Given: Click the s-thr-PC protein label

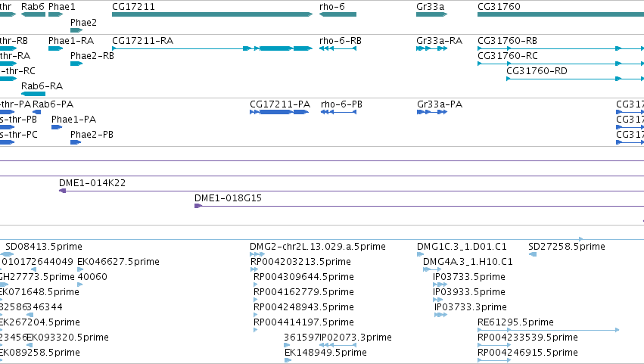Looking at the screenshot, I should point(19,135).
